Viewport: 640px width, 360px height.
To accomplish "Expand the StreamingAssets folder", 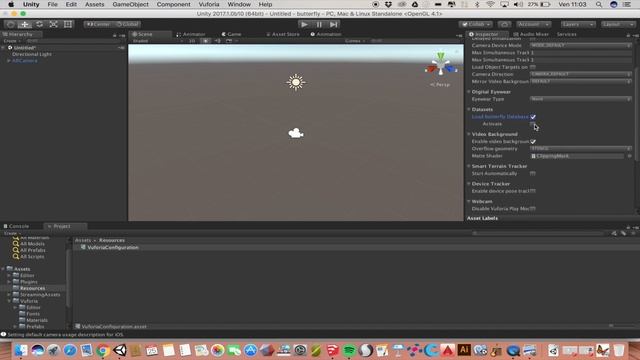I will (9, 295).
